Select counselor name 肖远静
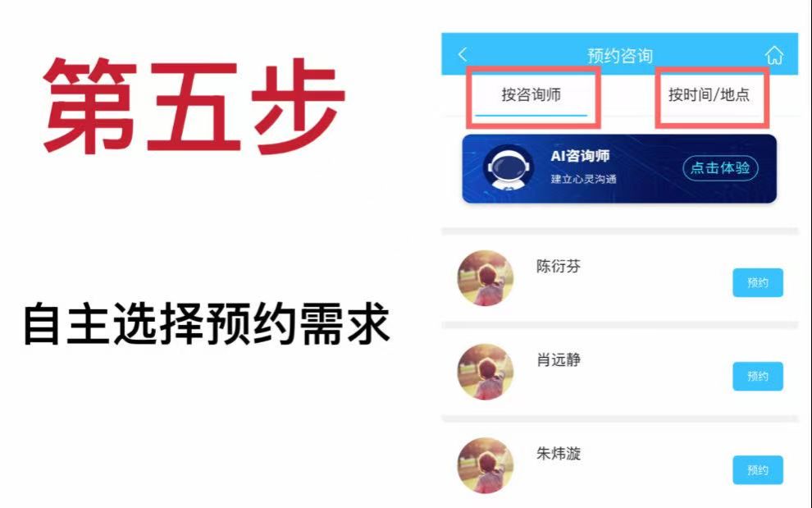 (559, 359)
